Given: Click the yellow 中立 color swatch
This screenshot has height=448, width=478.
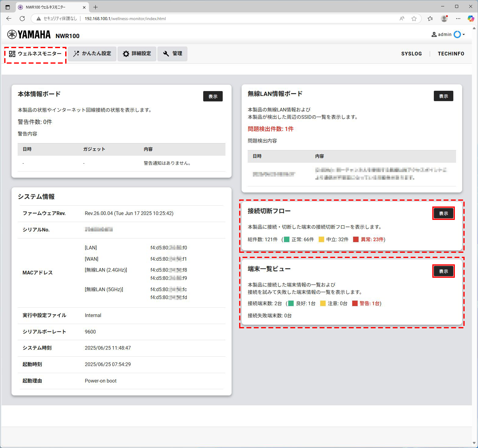Looking at the screenshot, I should tap(321, 239).
